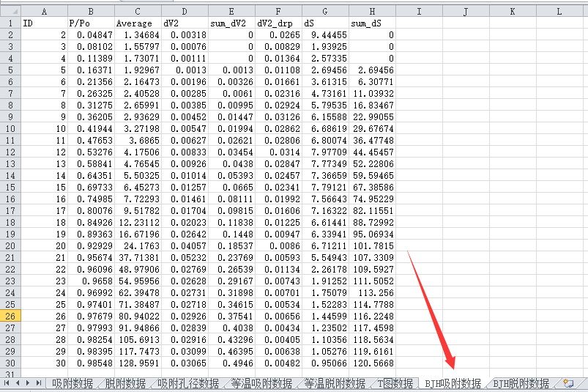
Task: Go to first sheet navigation arrow
Action: (x=7, y=383)
